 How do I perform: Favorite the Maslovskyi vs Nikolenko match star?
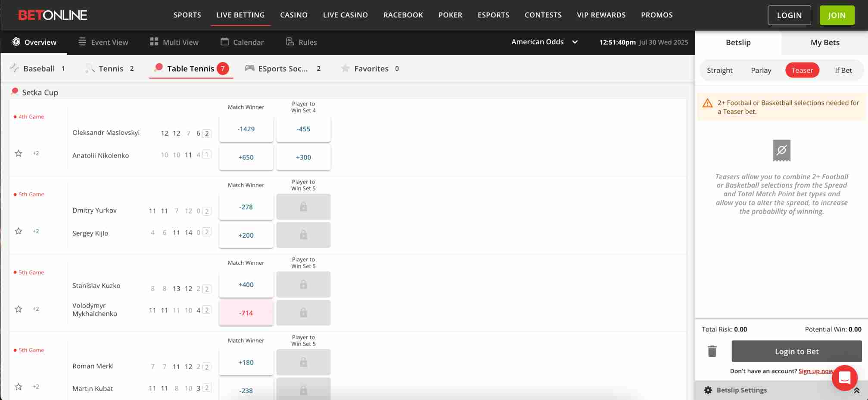(19, 153)
